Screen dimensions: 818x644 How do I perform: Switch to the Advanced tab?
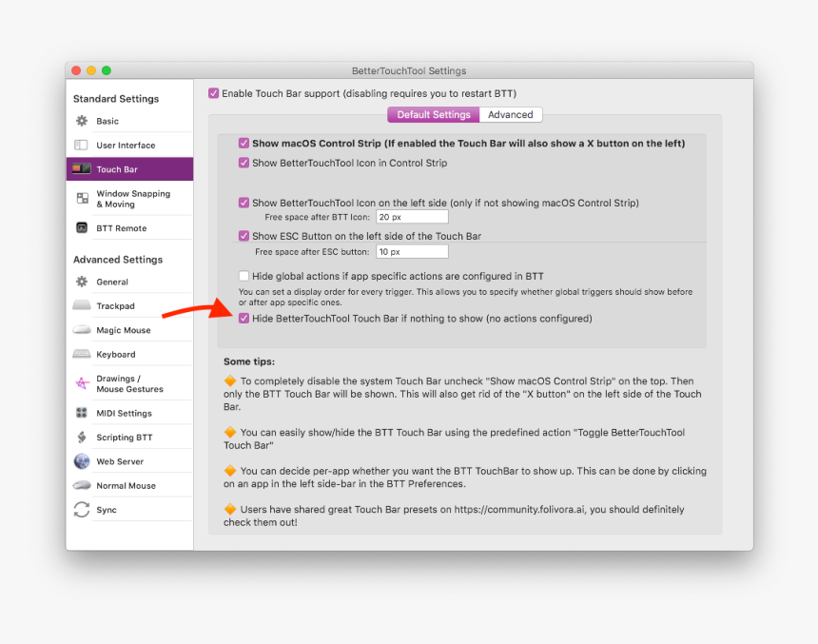pyautogui.click(x=511, y=115)
